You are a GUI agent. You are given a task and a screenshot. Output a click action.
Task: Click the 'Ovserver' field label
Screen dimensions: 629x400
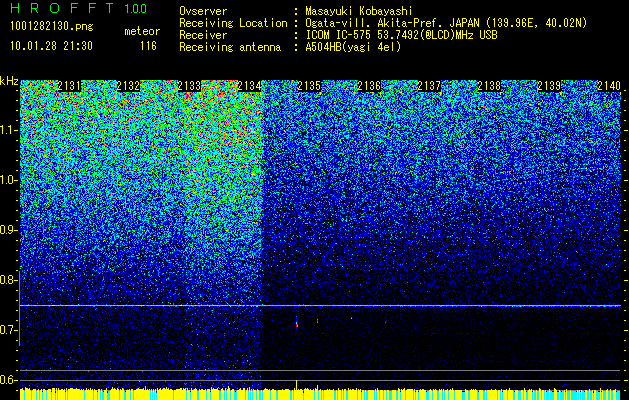click(203, 11)
